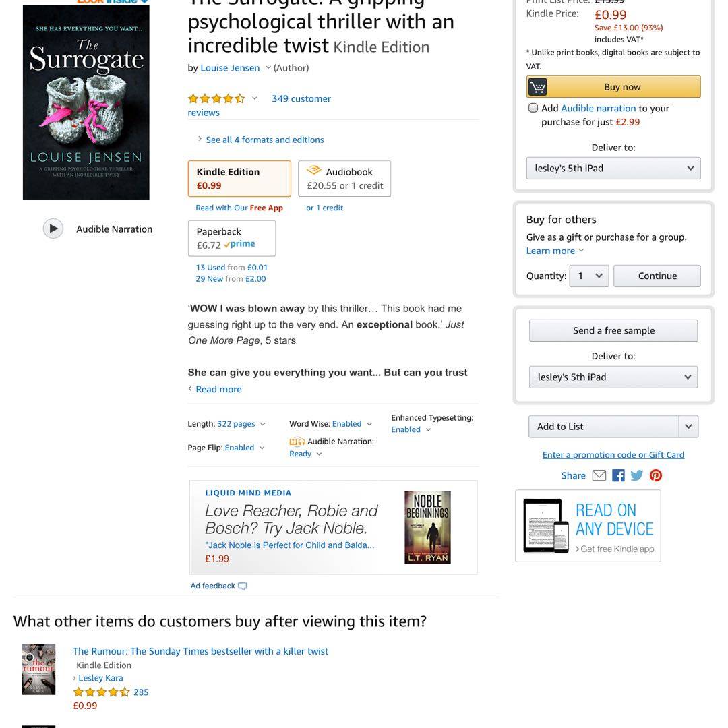Open Enter a promotion code or Gift Card
This screenshot has width=728, height=728.
click(x=613, y=455)
